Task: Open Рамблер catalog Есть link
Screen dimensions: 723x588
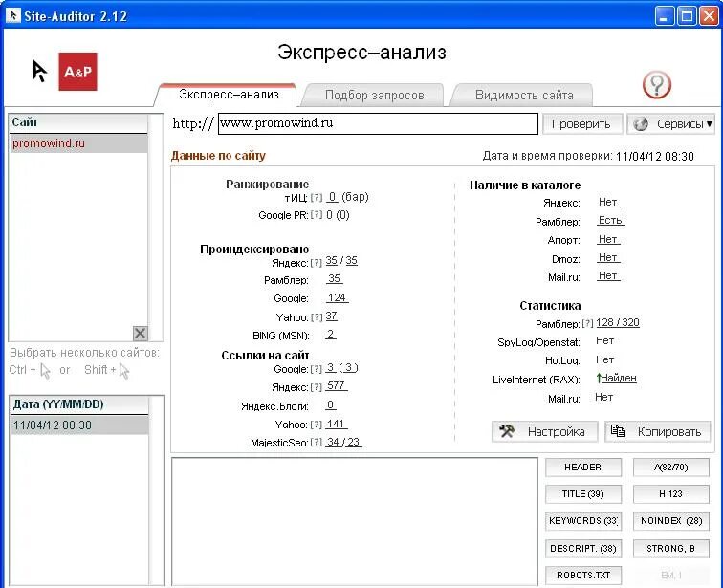Action: tap(610, 220)
